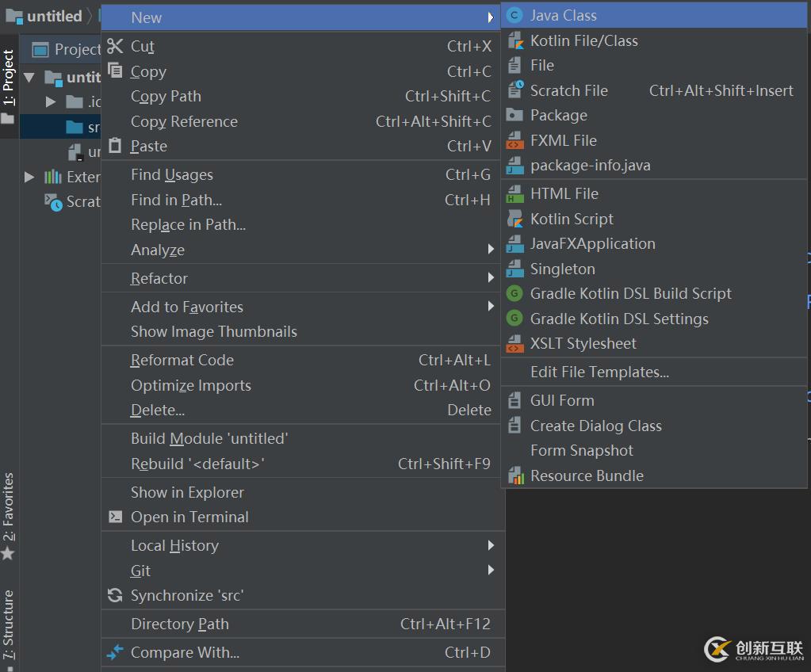Image resolution: width=811 pixels, height=672 pixels.
Task: Click the External Libraries bars icon
Action: coord(53,177)
